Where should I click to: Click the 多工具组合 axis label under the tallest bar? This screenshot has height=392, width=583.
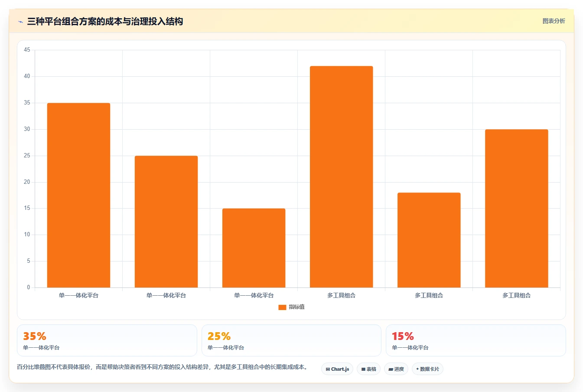coord(341,296)
